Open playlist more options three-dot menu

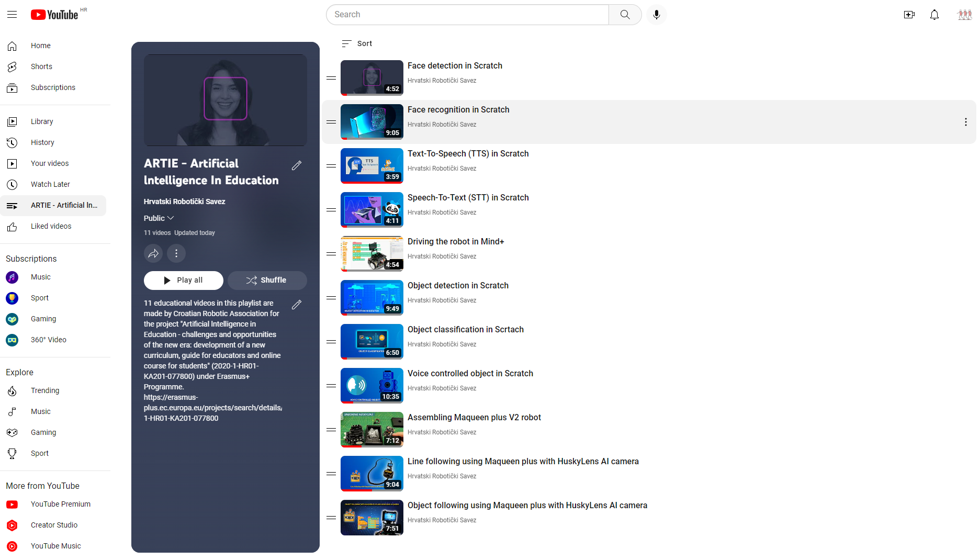(x=176, y=254)
